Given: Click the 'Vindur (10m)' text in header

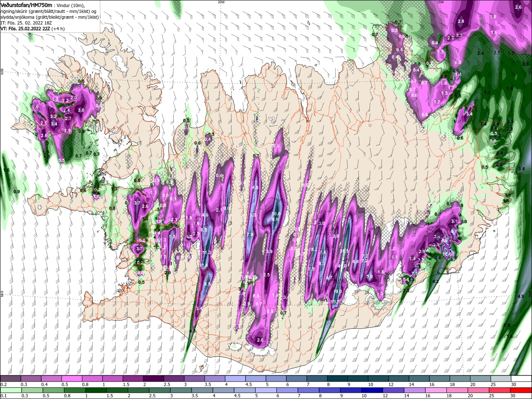Looking at the screenshot, I should coord(70,5).
